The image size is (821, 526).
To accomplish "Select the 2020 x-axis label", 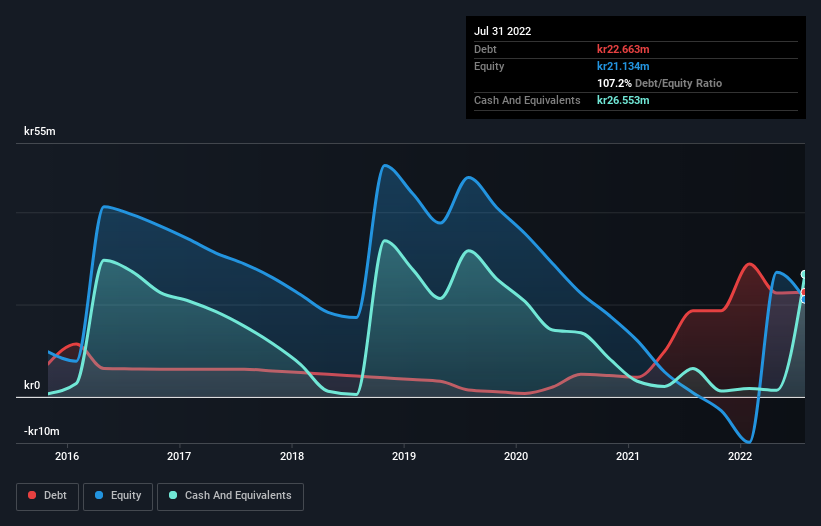I will [x=516, y=457].
